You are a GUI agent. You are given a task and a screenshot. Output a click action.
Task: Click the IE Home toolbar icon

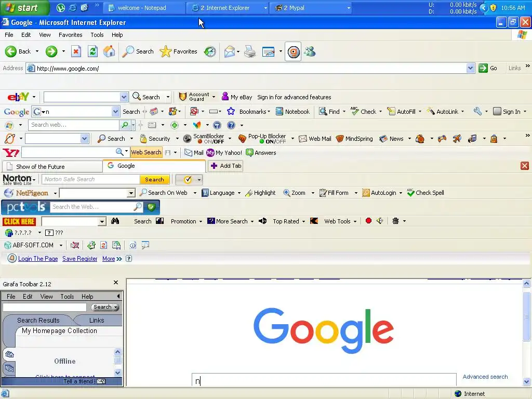109,51
